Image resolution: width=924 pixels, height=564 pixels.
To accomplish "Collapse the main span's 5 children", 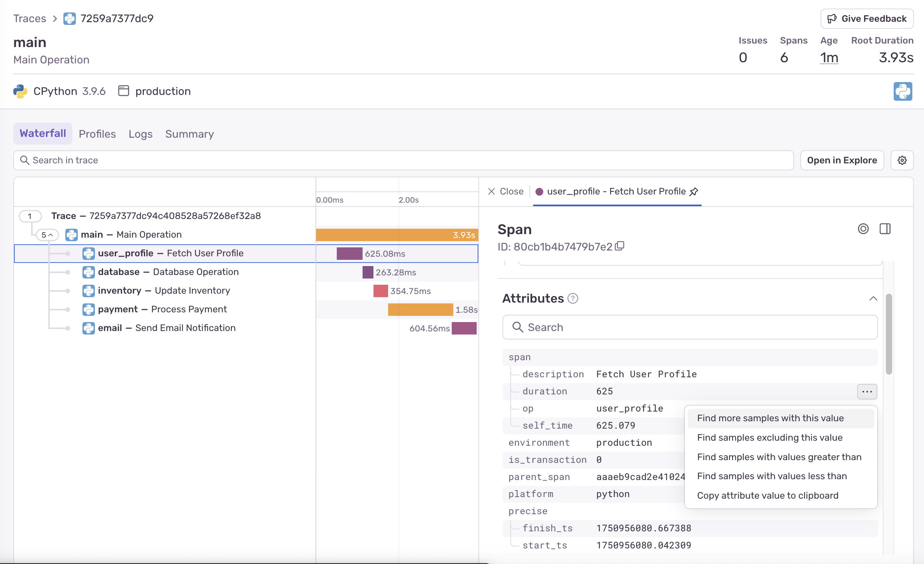I will coord(47,235).
